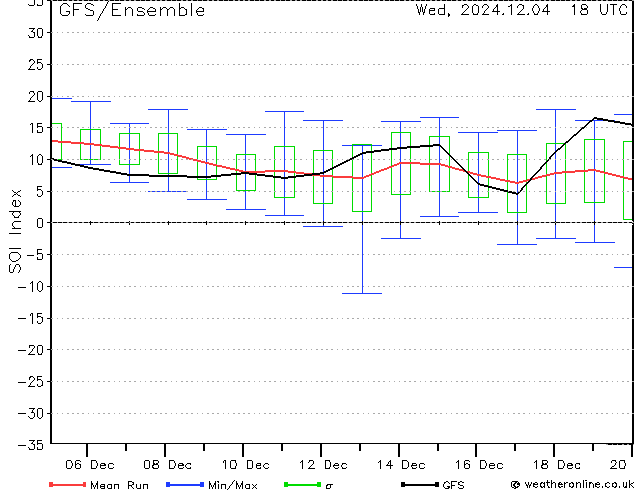
Task: Click the 08 Dec x-axis label
Action: tap(167, 465)
